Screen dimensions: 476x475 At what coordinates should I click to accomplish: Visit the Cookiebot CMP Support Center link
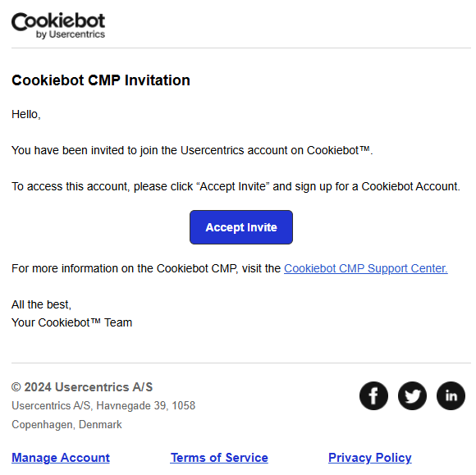click(366, 268)
